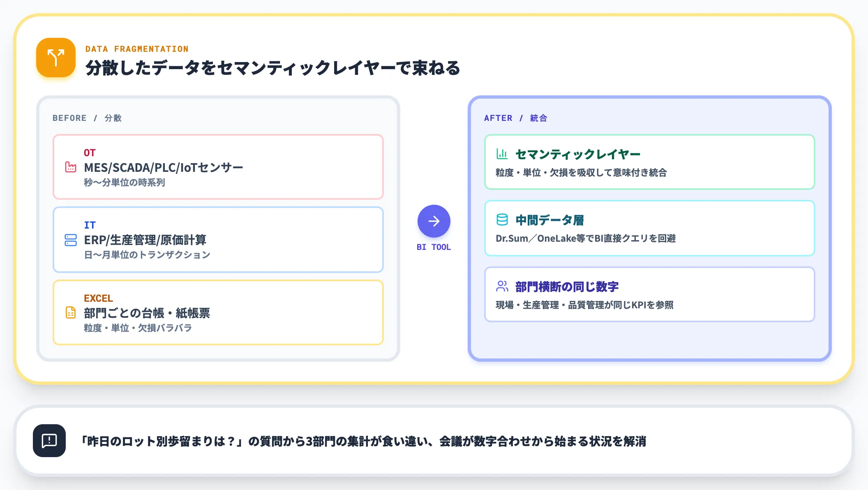Click the 秒〜分単位の時系列 subtitle
868x490 pixels.
coord(125,182)
